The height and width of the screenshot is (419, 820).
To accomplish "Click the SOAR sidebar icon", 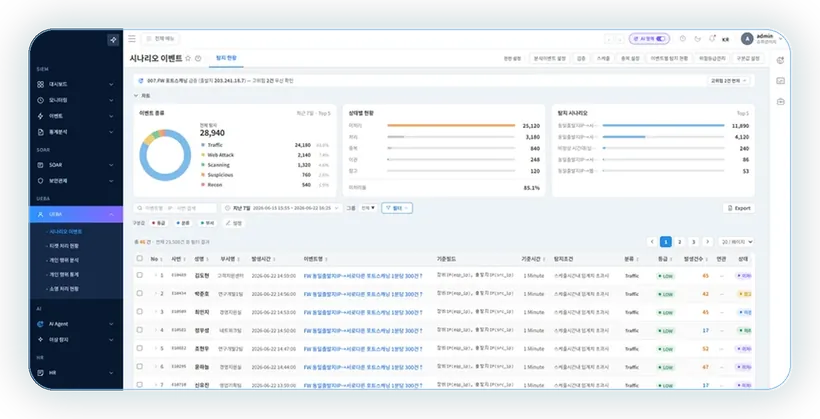I will pyautogui.click(x=40, y=165).
